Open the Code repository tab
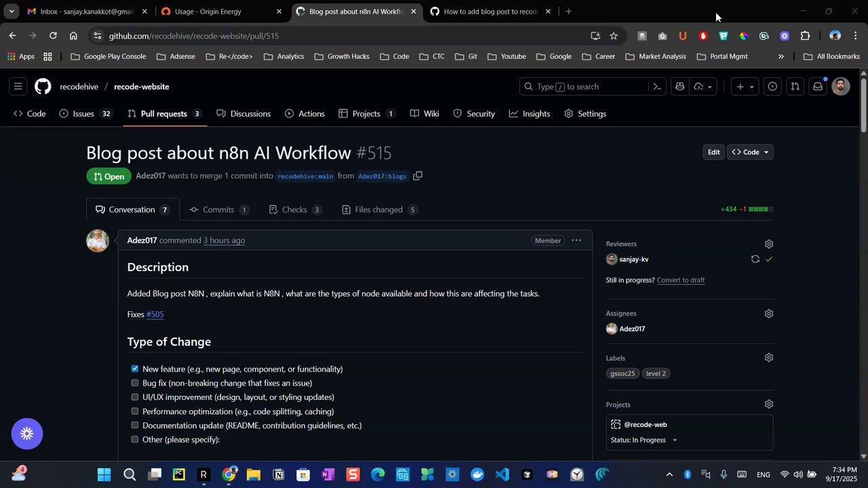 tap(30, 114)
